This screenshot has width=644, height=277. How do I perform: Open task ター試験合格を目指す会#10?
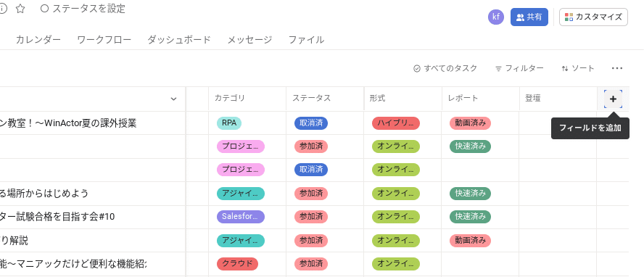tap(57, 217)
